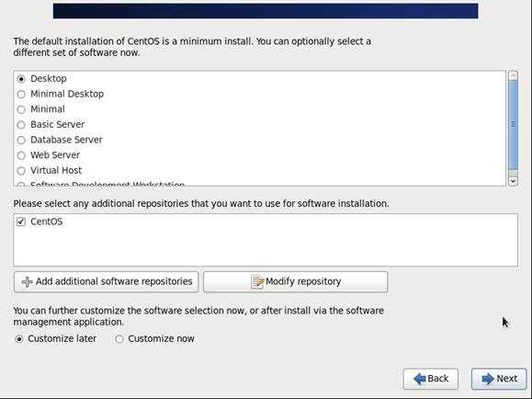Uncheck the CentOS repository checkbox
The height and width of the screenshot is (399, 532).
[21, 222]
